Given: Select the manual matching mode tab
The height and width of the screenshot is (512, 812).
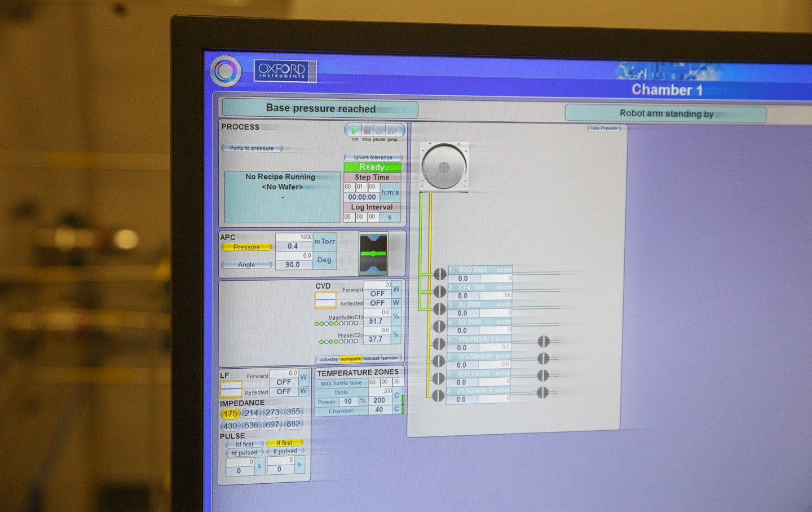Looking at the screenshot, I should (x=371, y=359).
